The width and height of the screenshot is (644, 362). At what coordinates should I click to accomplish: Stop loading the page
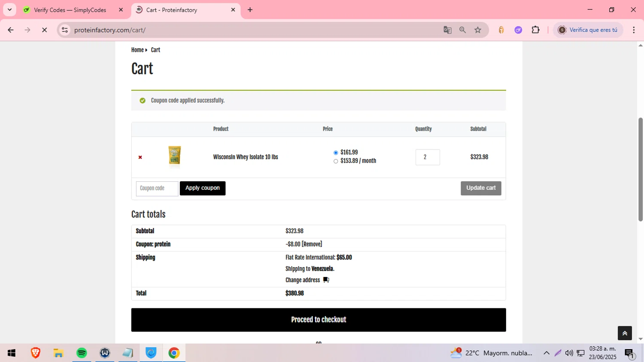(44, 30)
